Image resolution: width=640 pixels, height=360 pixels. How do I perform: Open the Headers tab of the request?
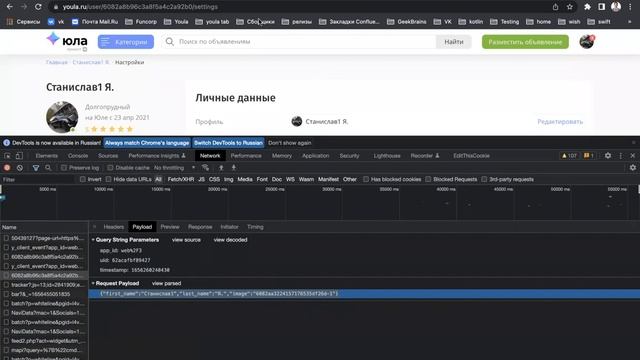(113, 227)
